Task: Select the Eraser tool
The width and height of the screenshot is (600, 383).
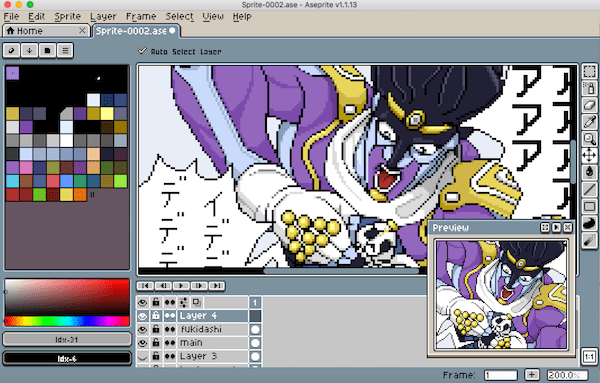Action: click(x=589, y=105)
